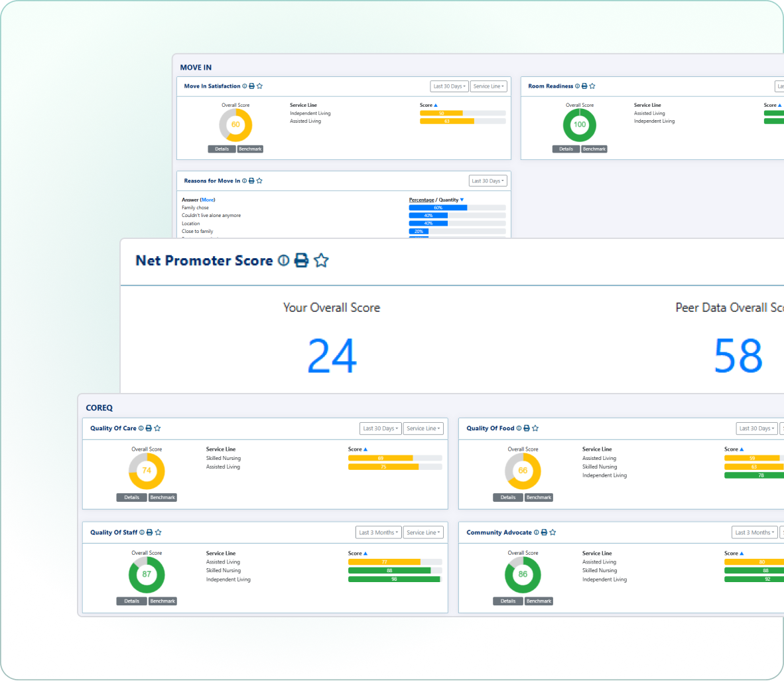Image resolution: width=784 pixels, height=681 pixels.
Task: Open Last 30 Days dropdown in Move In Satisfaction
Action: (x=449, y=86)
